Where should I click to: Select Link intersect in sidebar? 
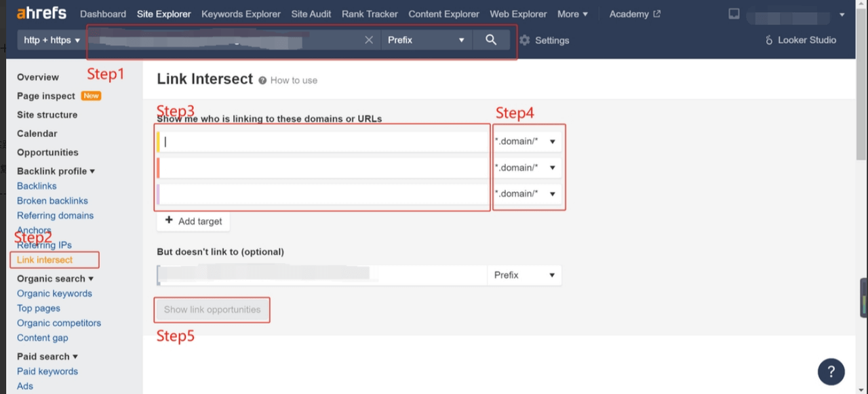pos(45,260)
